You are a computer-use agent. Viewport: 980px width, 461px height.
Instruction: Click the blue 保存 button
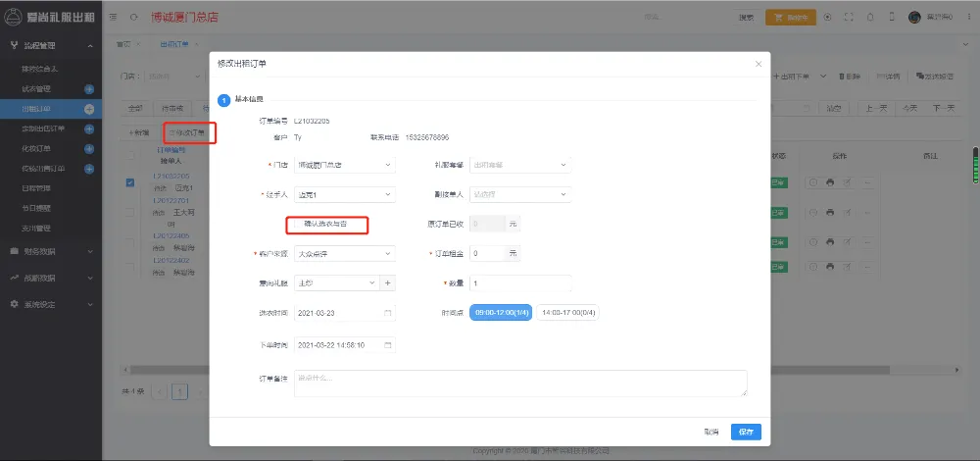746,432
